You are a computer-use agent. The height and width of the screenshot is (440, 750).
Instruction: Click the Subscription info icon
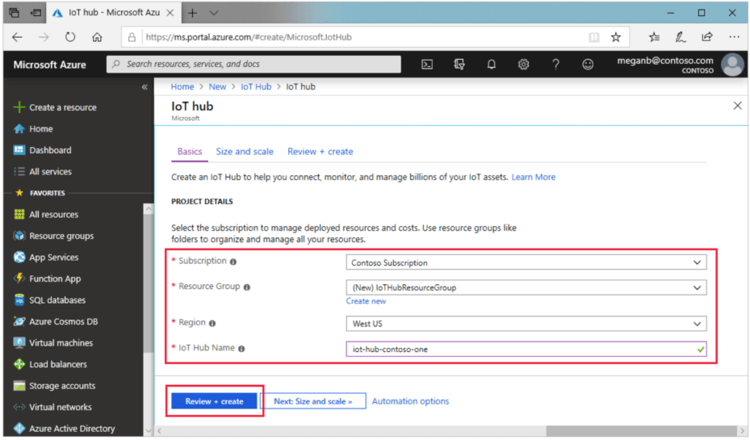point(233,262)
